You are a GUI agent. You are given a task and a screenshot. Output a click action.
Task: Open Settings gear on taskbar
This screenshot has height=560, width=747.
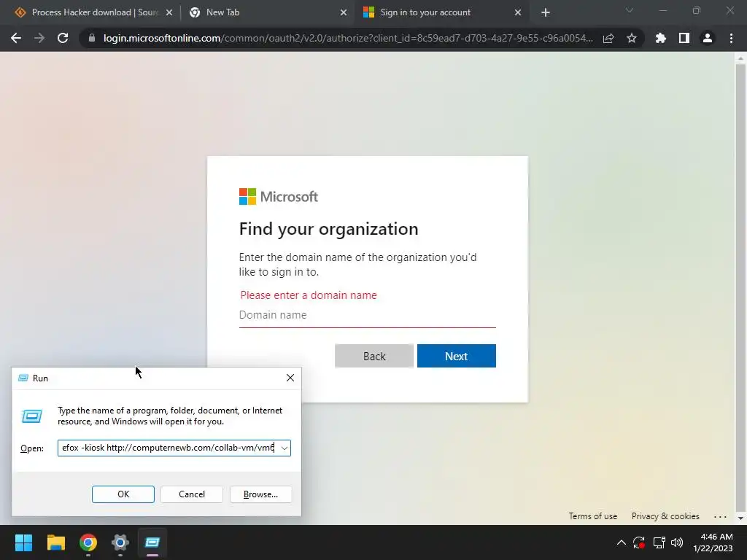click(120, 542)
